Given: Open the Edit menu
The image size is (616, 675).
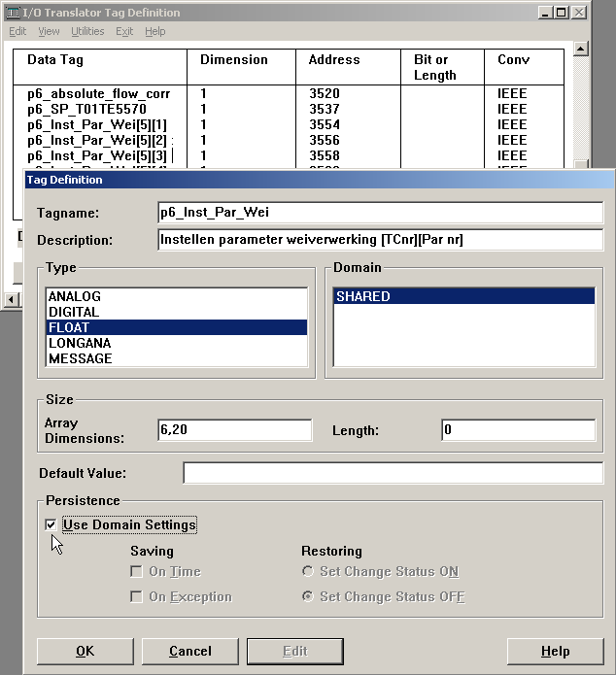Looking at the screenshot, I should tap(17, 31).
